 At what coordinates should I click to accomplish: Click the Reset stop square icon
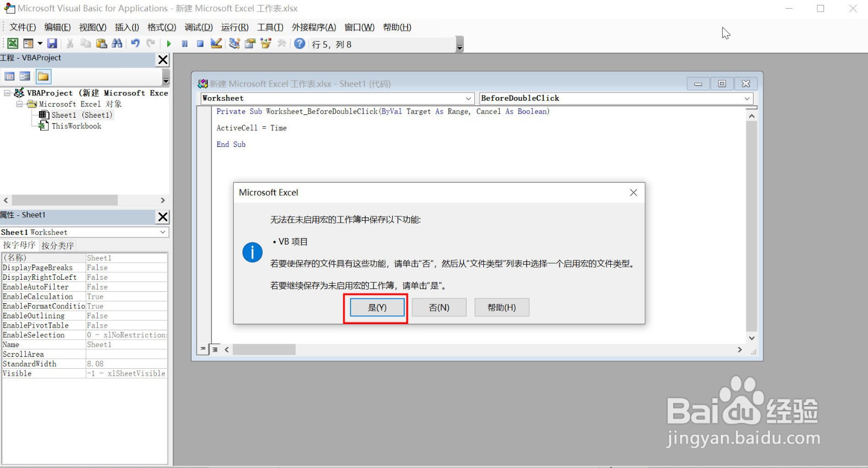[200, 43]
